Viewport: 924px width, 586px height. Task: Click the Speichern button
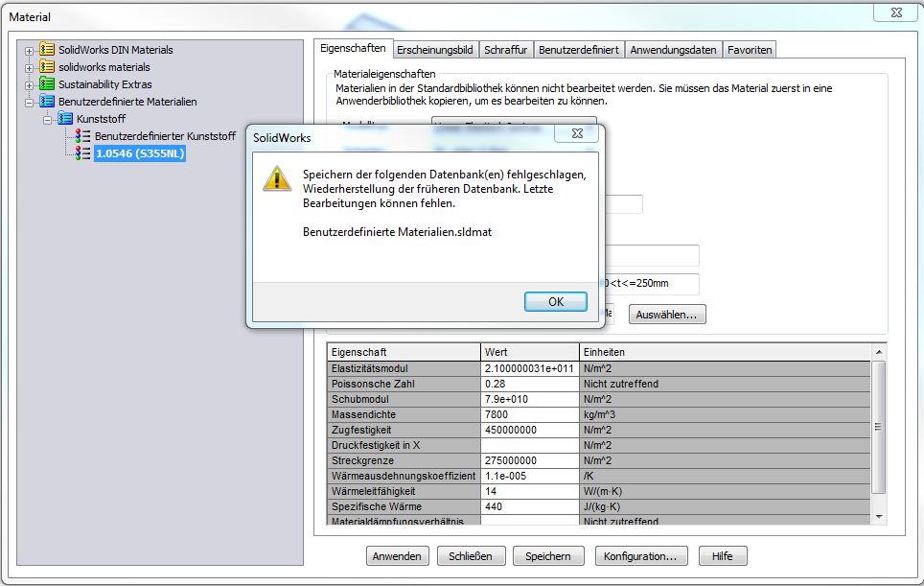pos(548,556)
